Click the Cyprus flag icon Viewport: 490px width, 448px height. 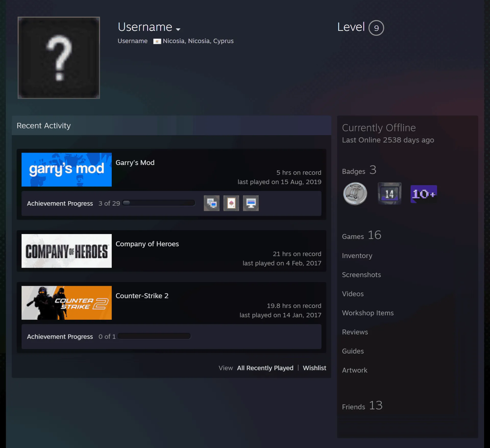point(157,41)
